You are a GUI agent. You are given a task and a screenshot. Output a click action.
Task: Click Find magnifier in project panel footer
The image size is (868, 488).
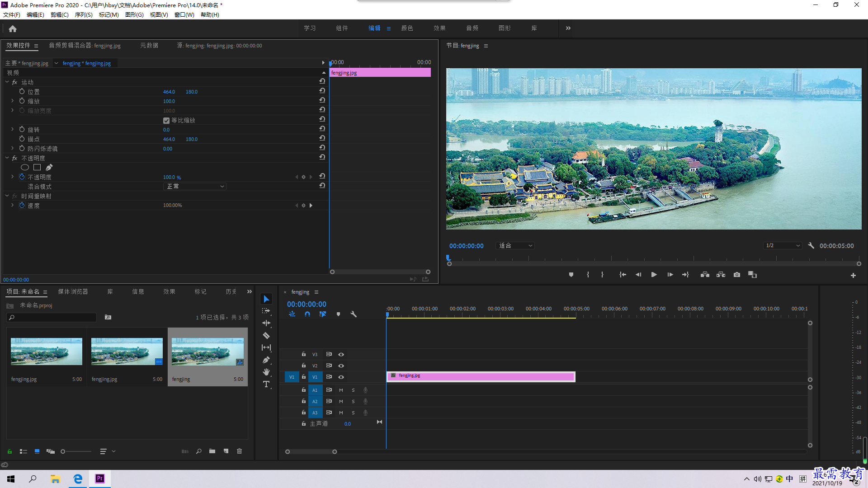pyautogui.click(x=198, y=451)
